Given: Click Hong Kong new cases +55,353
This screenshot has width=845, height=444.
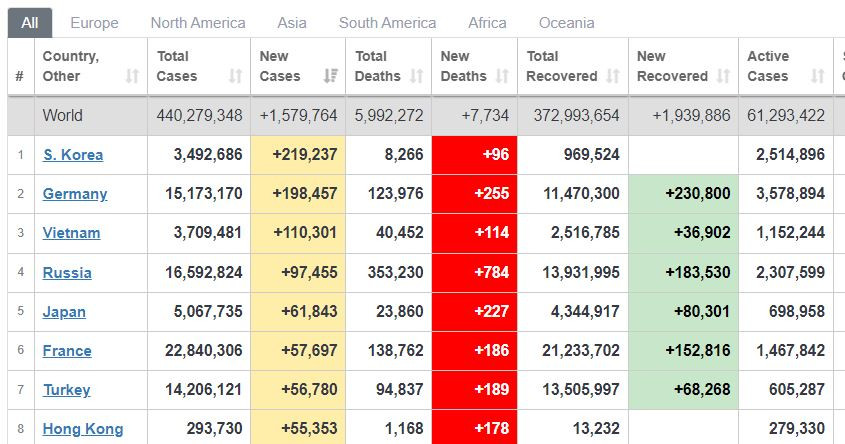Looking at the screenshot, I should (x=309, y=429).
